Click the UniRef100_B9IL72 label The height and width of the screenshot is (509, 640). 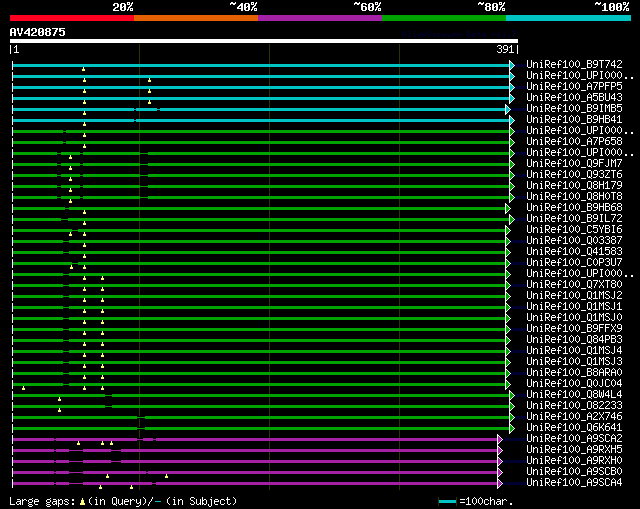(x=574, y=219)
